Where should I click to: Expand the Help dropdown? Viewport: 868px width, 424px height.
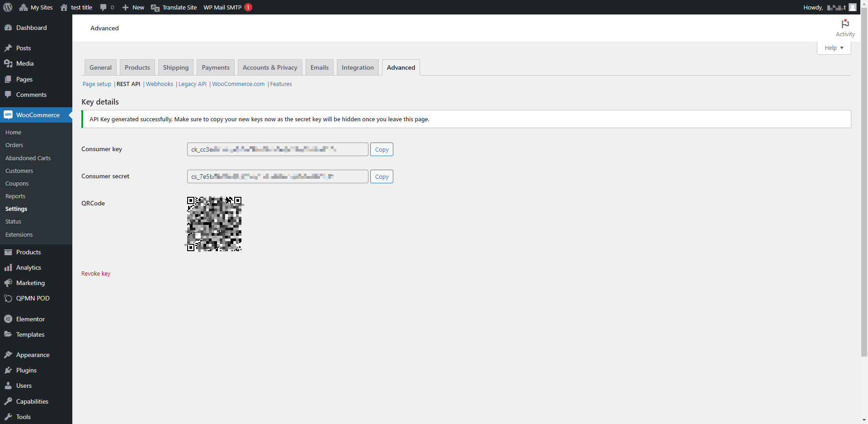834,48
